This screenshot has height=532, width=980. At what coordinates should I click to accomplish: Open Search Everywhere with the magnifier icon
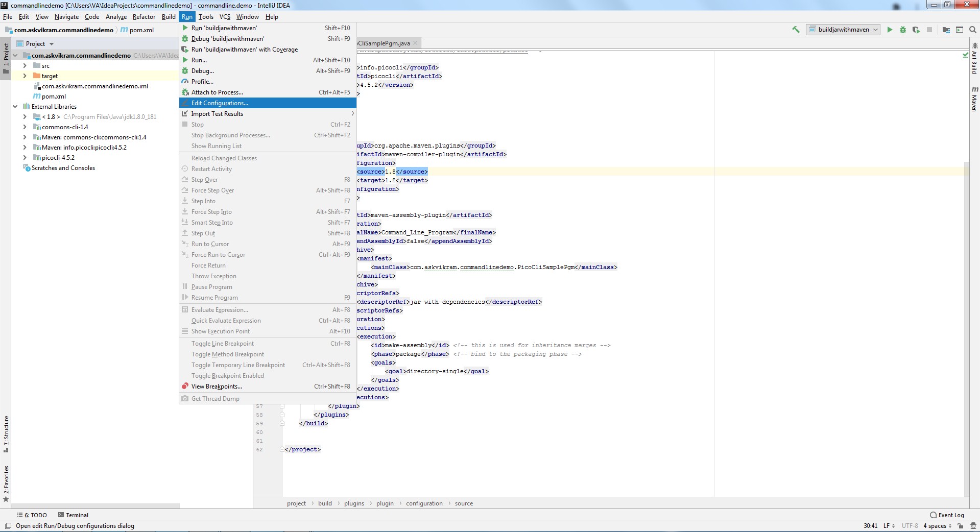tap(972, 30)
